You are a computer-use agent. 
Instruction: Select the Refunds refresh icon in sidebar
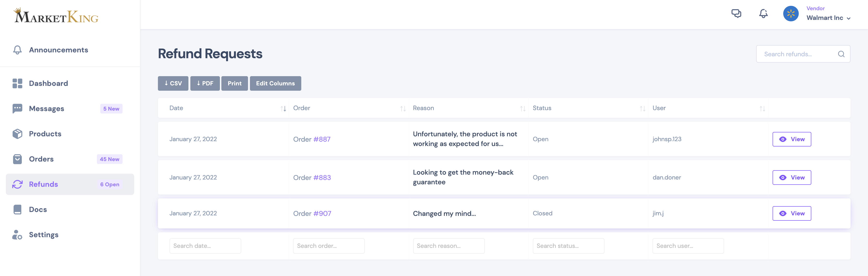click(17, 184)
